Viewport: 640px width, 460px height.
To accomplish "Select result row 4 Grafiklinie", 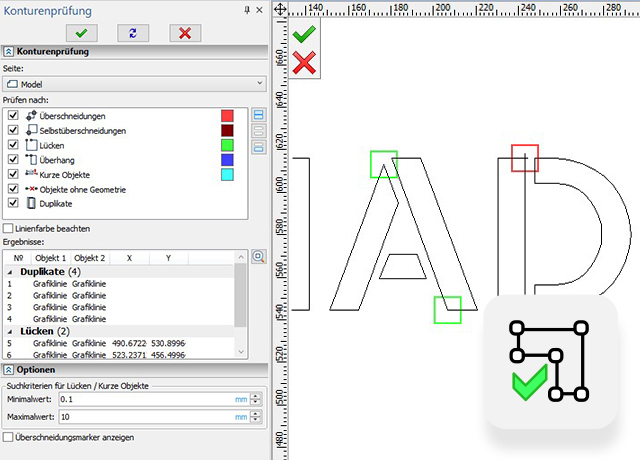I will click(119, 319).
